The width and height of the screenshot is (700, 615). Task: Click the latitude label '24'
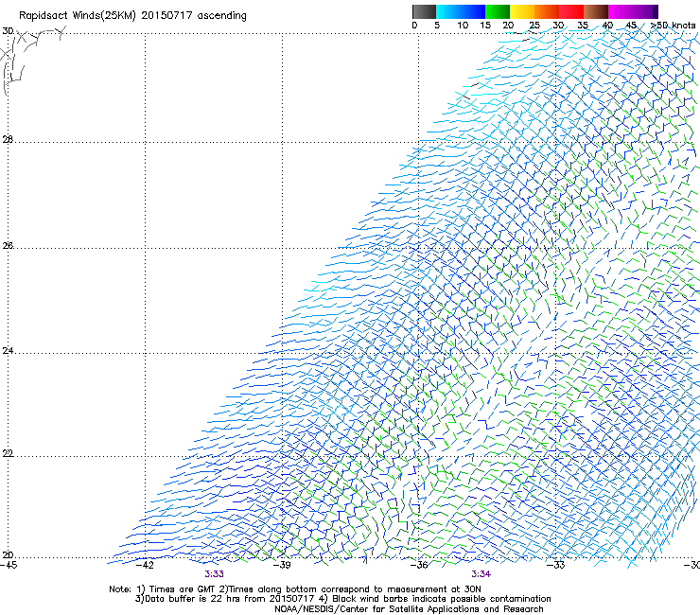[x=8, y=351]
